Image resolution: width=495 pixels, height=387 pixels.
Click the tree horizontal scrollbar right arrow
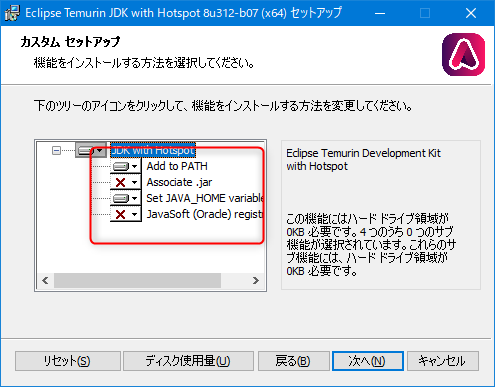point(256,280)
